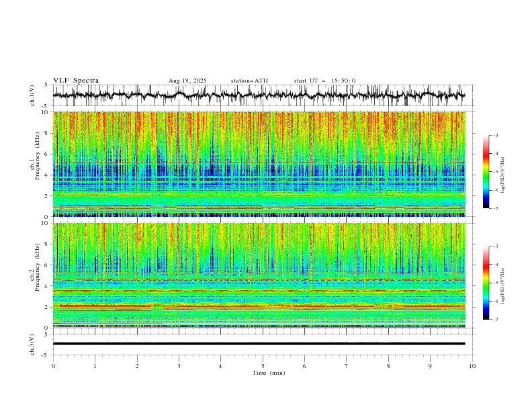532x411 pixels.
Task: Click the lower color scale bar
Action: [486, 283]
